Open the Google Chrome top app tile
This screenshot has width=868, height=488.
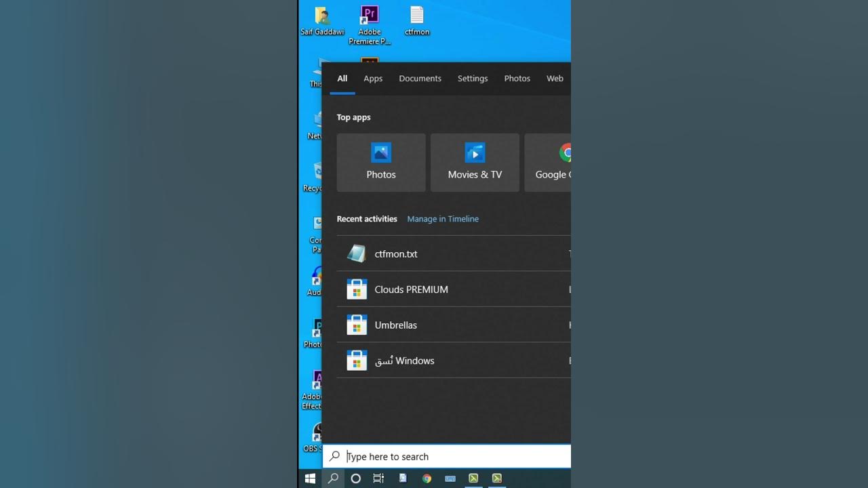pos(548,163)
